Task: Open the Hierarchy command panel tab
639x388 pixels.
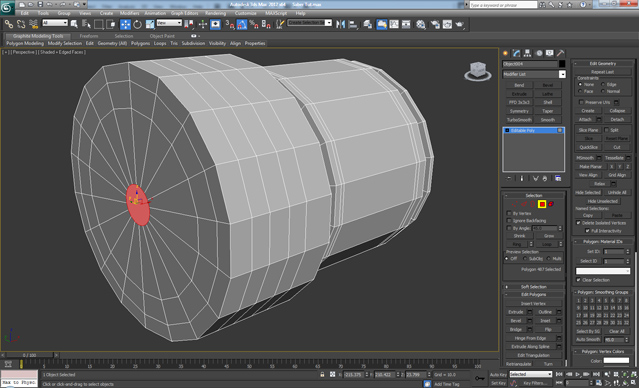Action: point(528,53)
